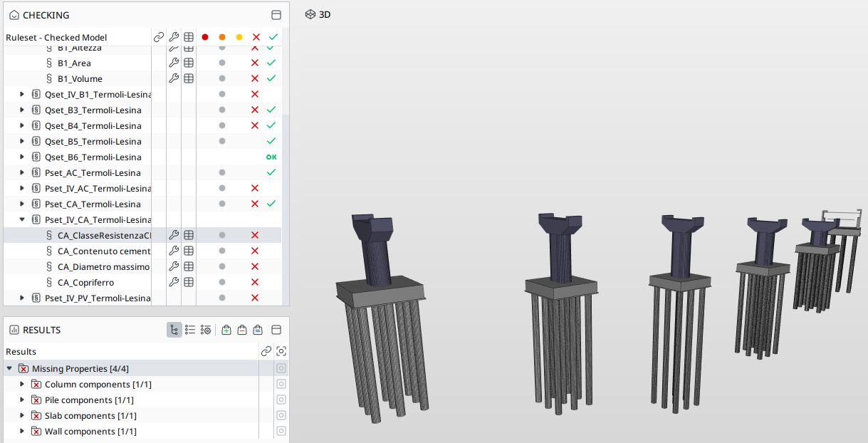This screenshot has width=868, height=443.
Task: Switch Results to list view icon
Action: (190, 330)
